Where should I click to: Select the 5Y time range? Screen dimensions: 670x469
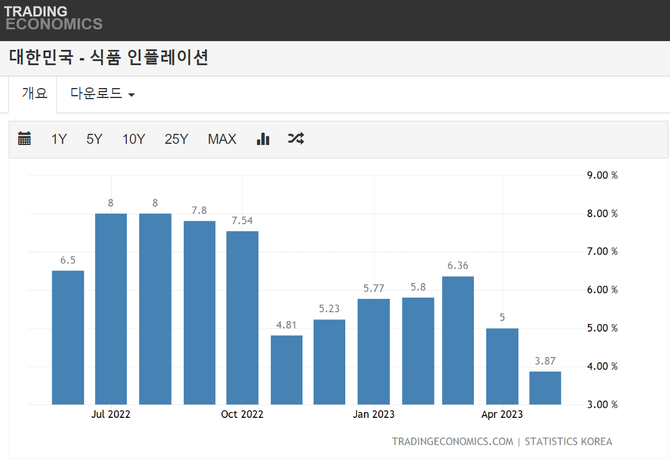tap(94, 139)
